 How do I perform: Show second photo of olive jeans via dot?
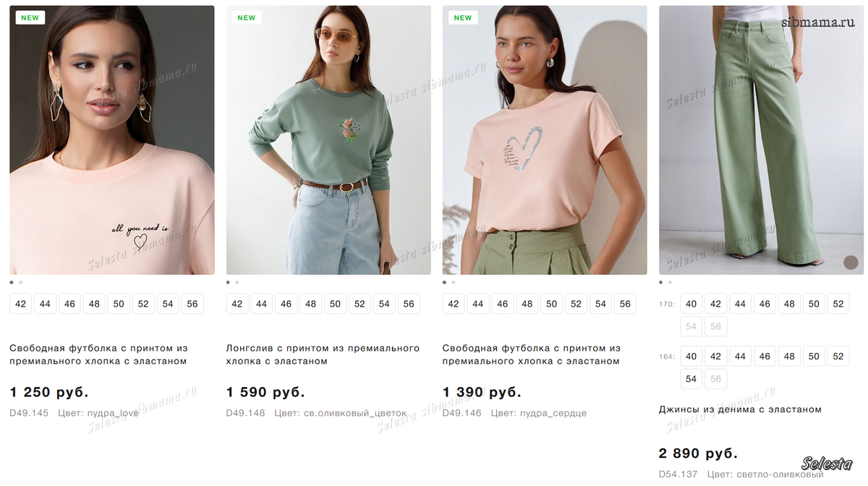point(670,282)
